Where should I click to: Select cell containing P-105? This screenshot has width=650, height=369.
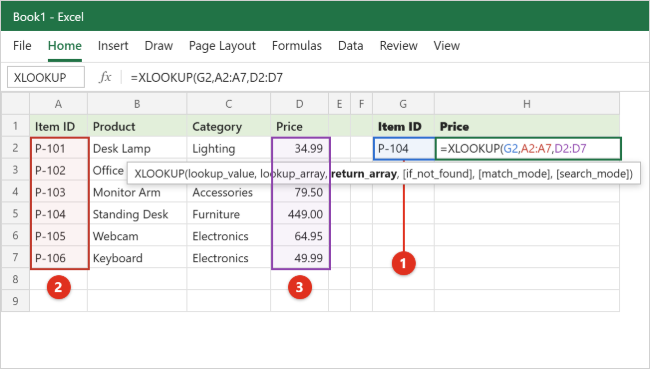tap(58, 236)
